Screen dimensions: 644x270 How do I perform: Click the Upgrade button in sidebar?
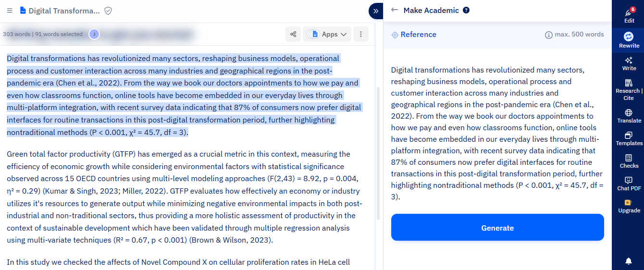629,206
